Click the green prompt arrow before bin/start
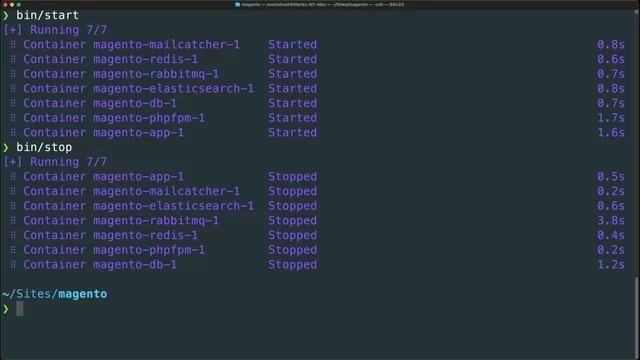Viewport: 640px width, 360px height. coord(6,16)
